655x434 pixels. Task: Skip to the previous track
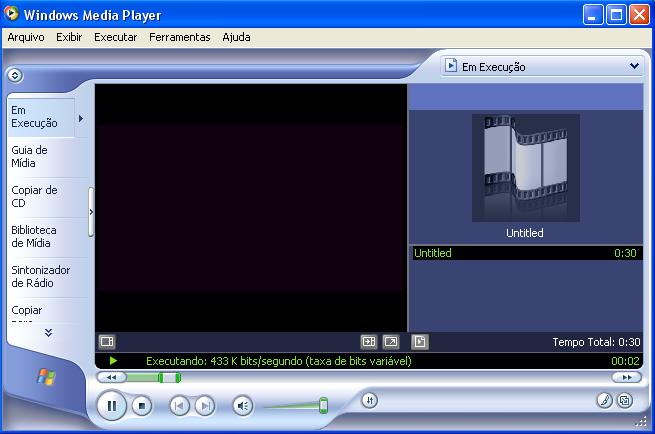pos(179,406)
